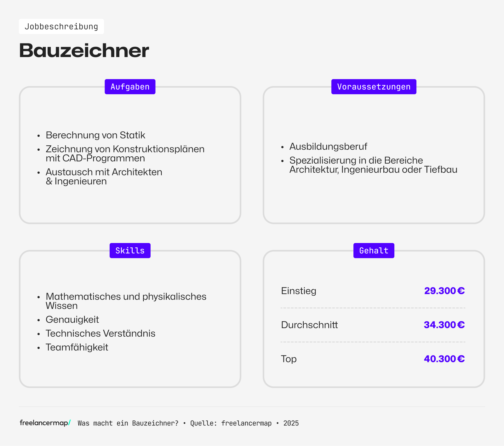Click the Einstieg salary label
Screen dimensions: 504x446
click(x=299, y=291)
